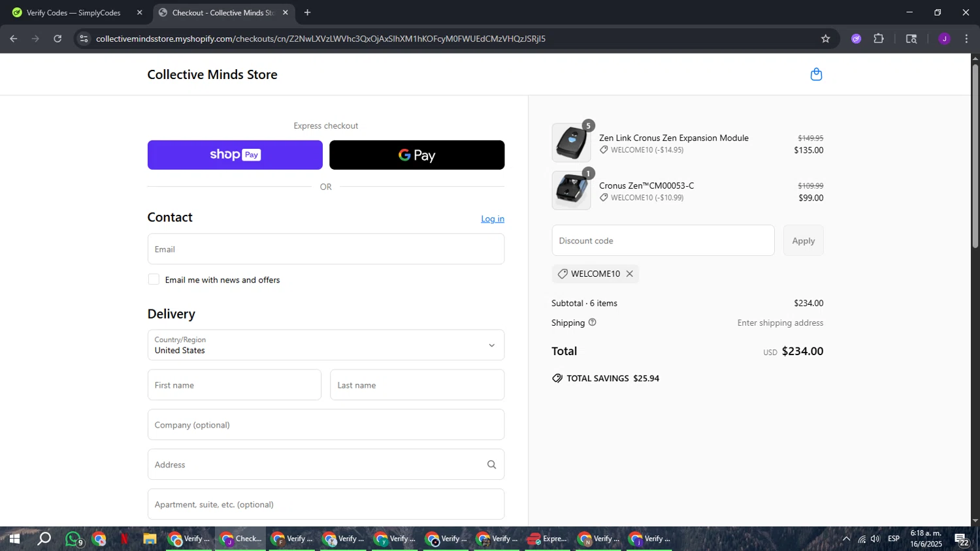The height and width of the screenshot is (551, 980).
Task: Click the Discount code input field
Action: 663,241
